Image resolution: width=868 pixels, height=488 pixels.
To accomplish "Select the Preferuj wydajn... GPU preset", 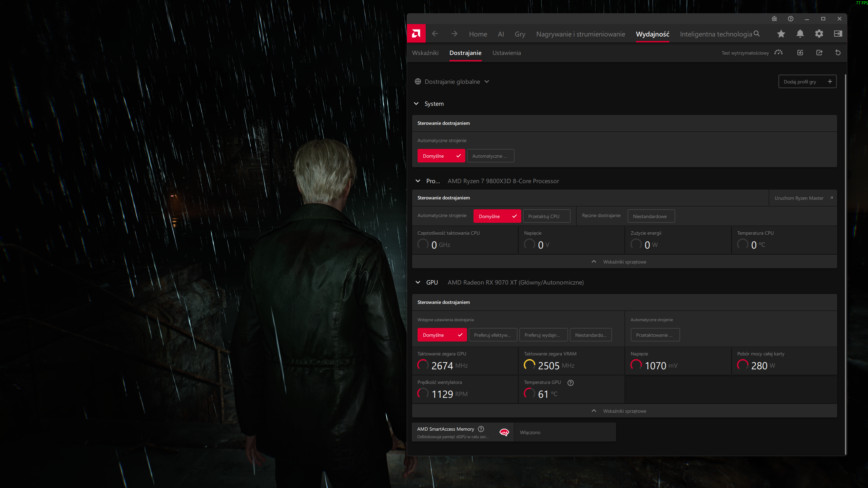I will [543, 335].
